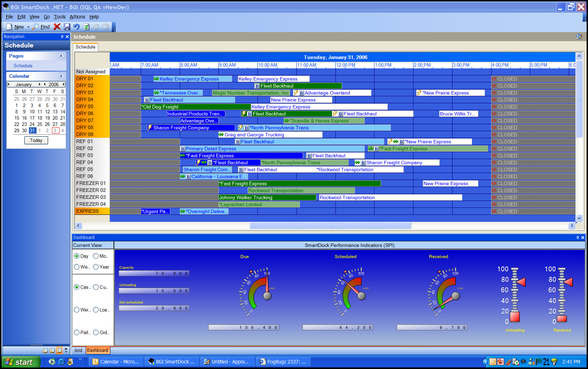Go to previous month in calendar
This screenshot has width=588, height=369.
(x=8, y=84)
